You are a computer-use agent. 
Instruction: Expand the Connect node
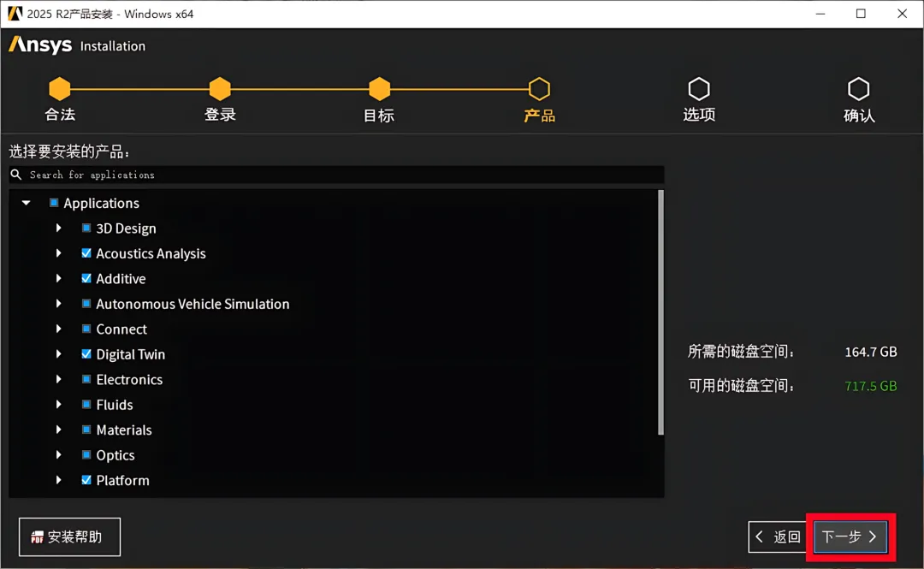click(58, 329)
